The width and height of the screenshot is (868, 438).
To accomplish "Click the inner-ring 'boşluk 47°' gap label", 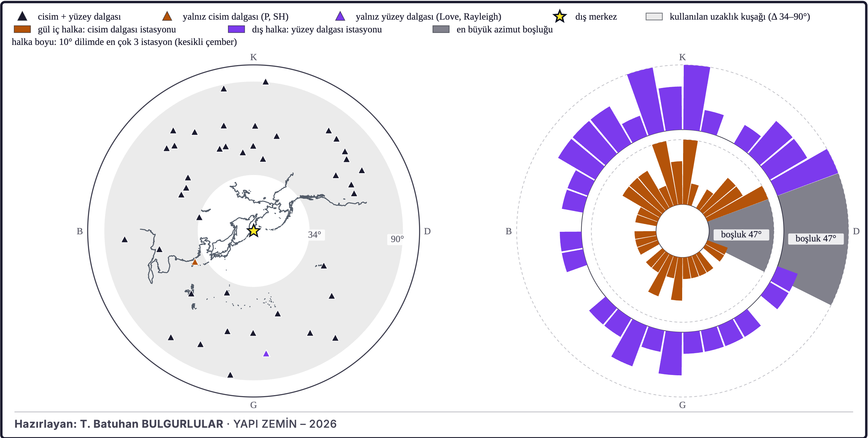I will pos(741,234).
